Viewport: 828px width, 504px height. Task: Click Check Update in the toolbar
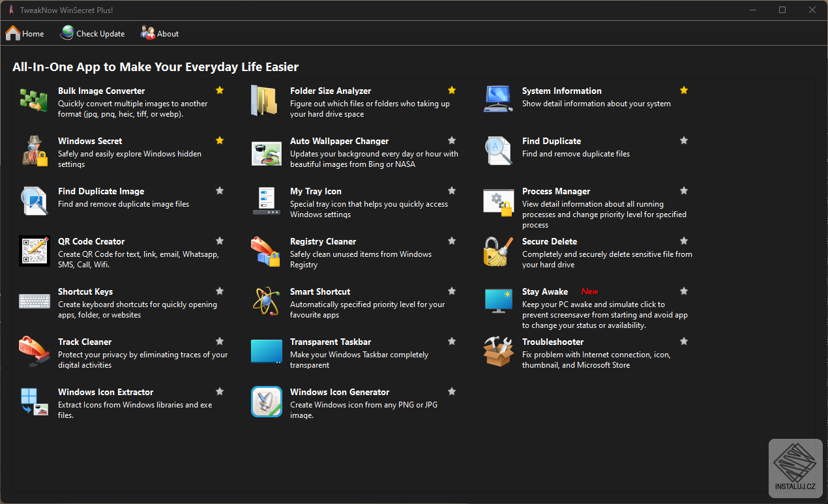pyautogui.click(x=93, y=33)
